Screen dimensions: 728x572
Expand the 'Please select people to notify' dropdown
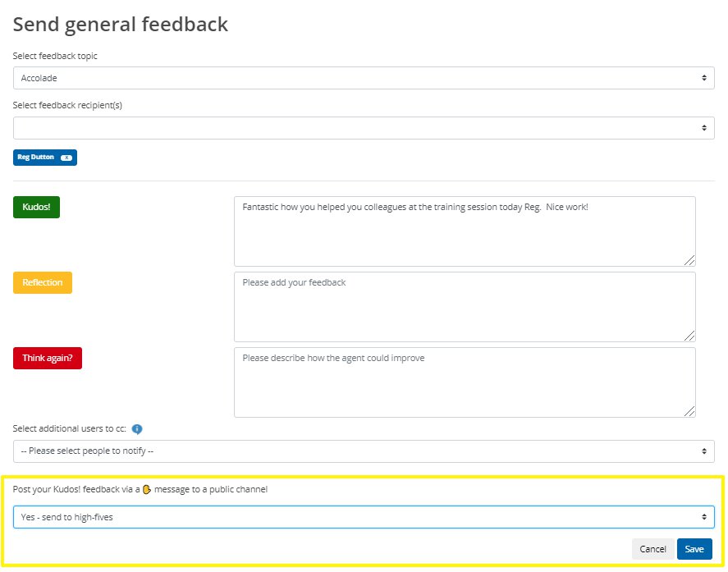[x=364, y=451]
